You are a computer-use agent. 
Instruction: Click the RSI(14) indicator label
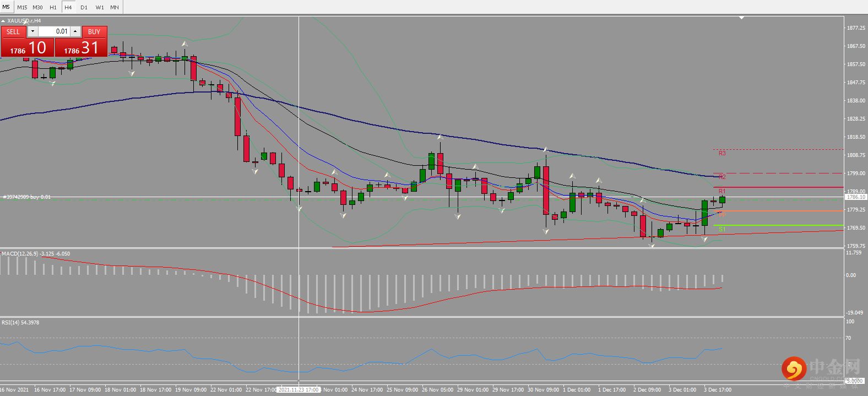click(20, 323)
